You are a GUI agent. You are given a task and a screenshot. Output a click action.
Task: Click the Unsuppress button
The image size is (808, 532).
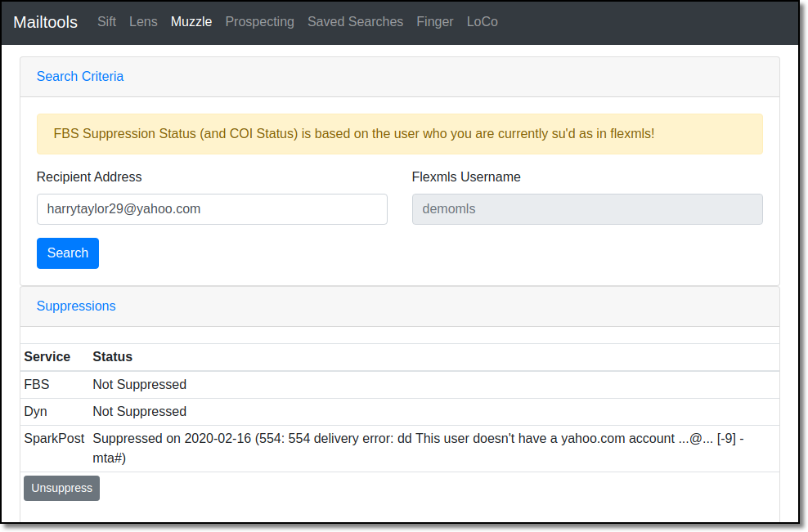(62, 488)
